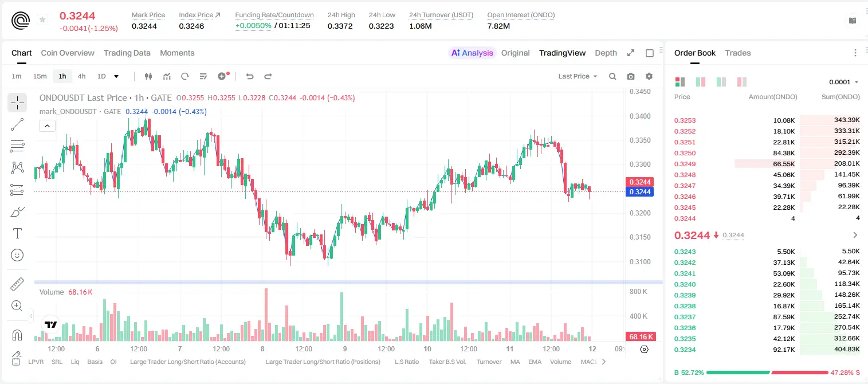Select the 4h timeframe

[81, 76]
